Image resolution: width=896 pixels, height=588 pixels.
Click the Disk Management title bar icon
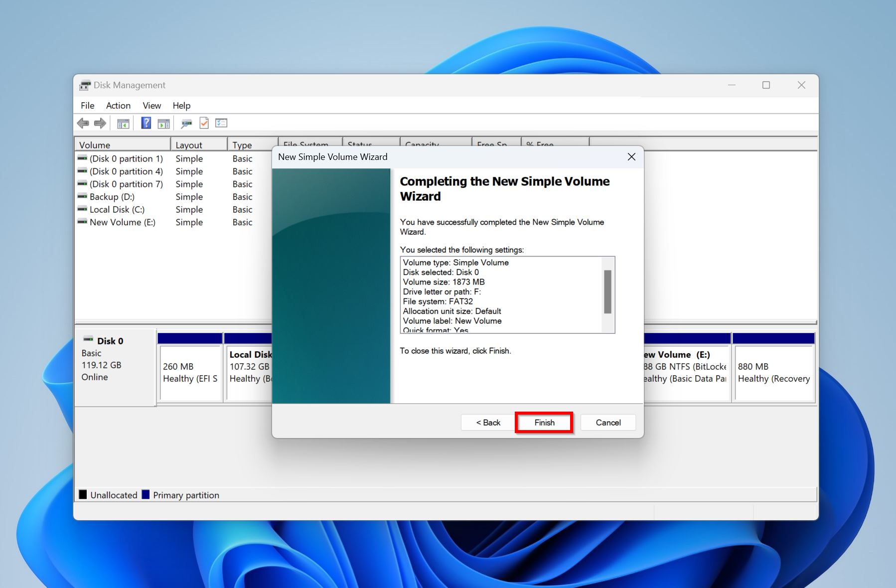click(x=85, y=85)
